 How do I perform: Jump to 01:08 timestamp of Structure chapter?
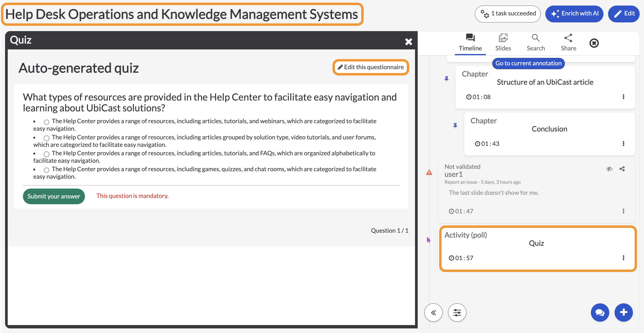pyautogui.click(x=478, y=97)
